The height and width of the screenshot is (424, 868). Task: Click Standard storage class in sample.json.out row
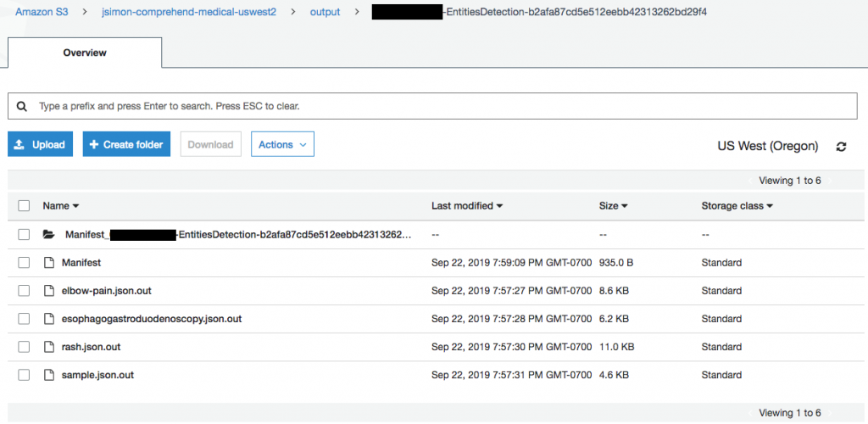721,376
